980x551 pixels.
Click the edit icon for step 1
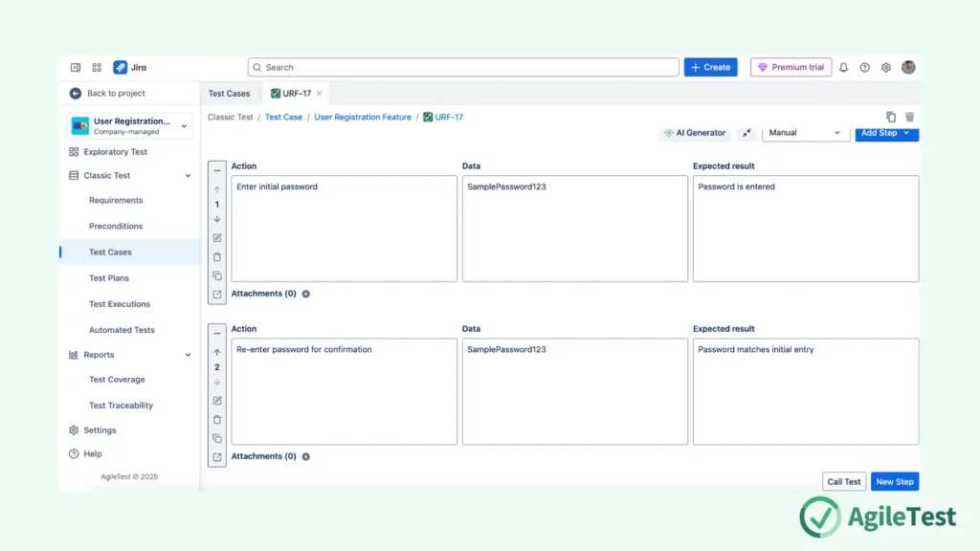click(x=217, y=237)
